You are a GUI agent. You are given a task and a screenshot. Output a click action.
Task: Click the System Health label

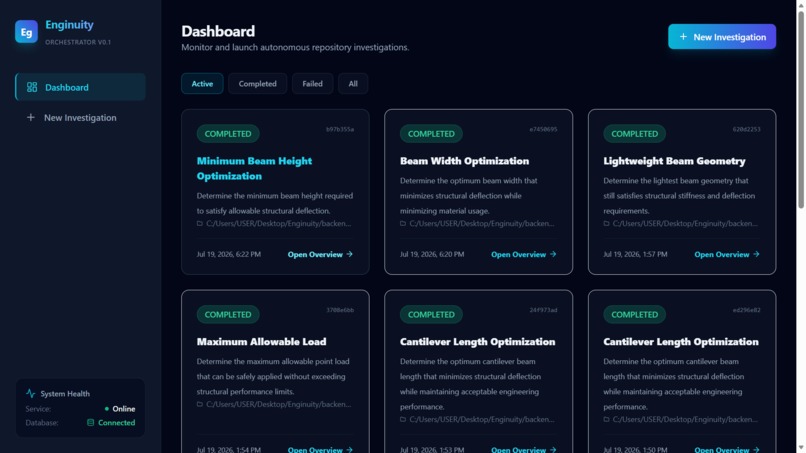(x=65, y=393)
